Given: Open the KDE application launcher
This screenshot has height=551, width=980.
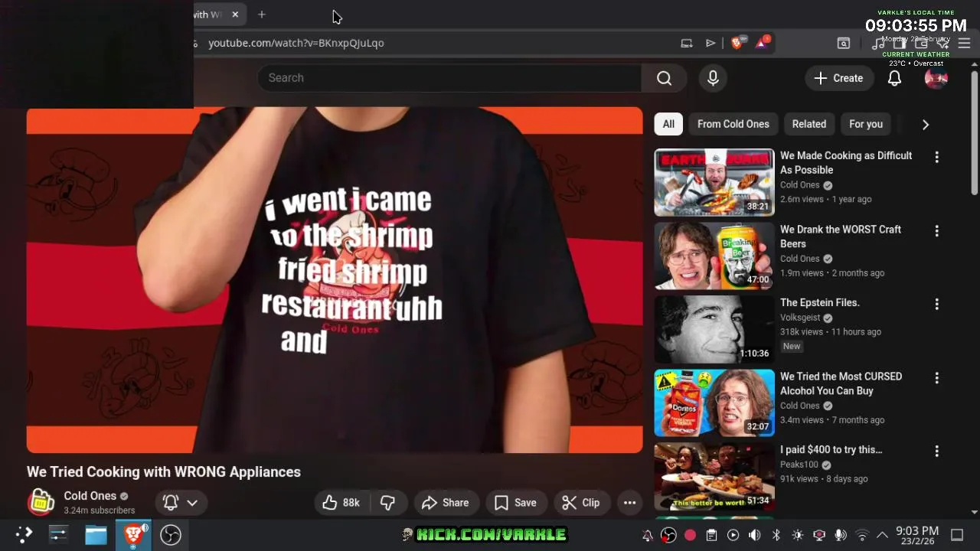Looking at the screenshot, I should 24,534.
